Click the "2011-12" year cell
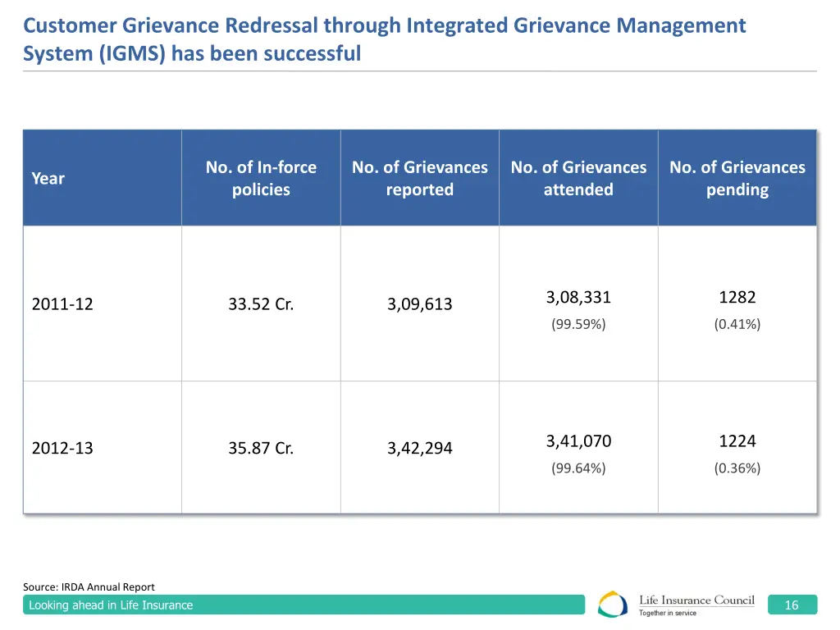The width and height of the screenshot is (840, 630). [x=62, y=304]
